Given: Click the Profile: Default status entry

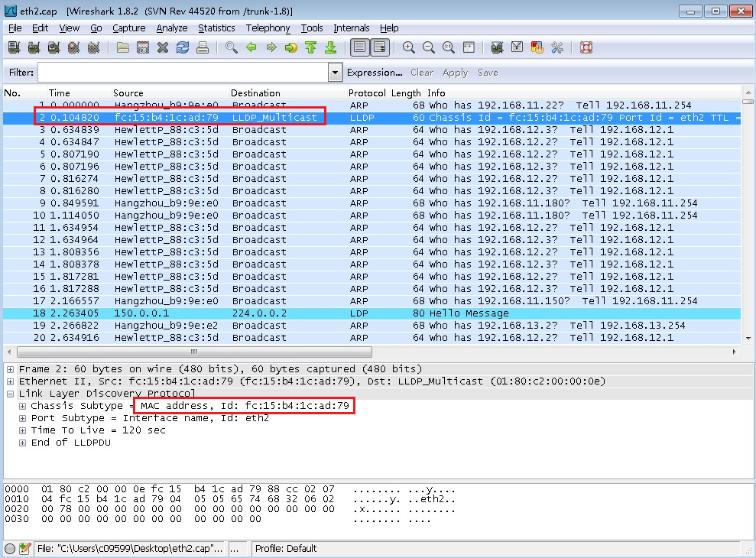Looking at the screenshot, I should 286,548.
